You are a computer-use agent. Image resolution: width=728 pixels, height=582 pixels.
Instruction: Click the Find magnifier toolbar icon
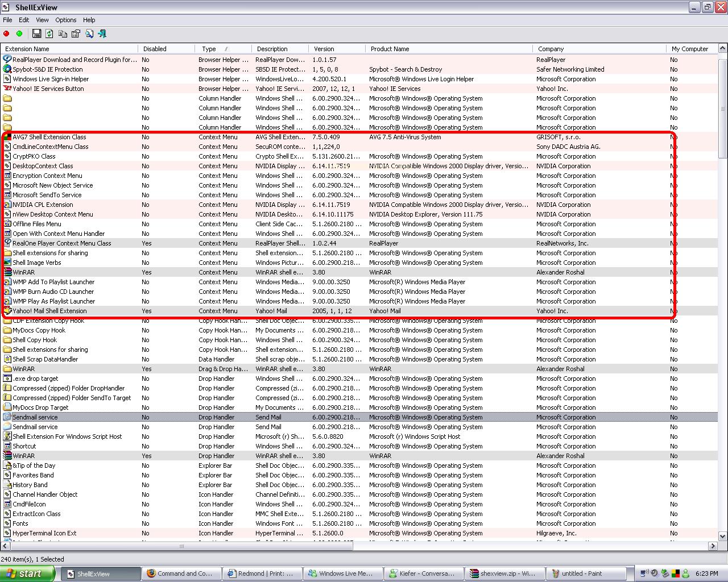pos(89,34)
